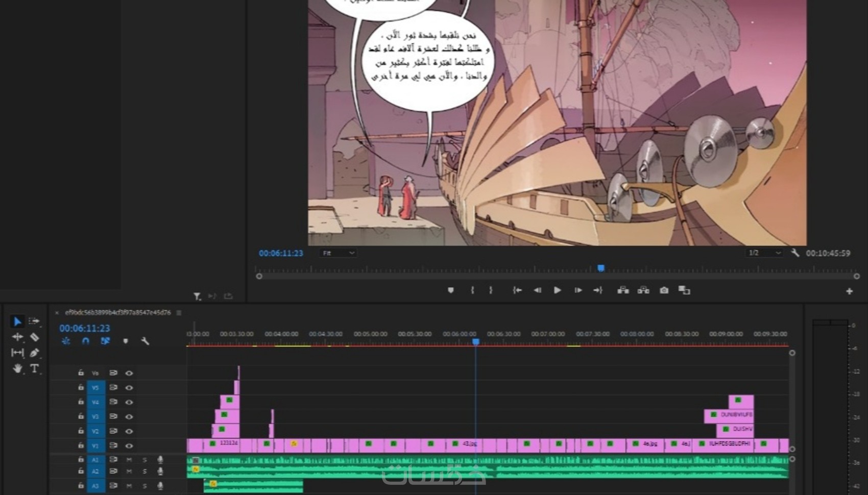Toggle timeline Snap magnet icon
This screenshot has height=495, width=868.
(86, 341)
